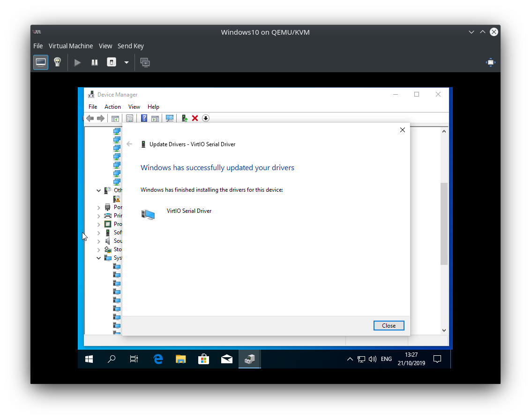The height and width of the screenshot is (420, 531).
Task: Click the Show/Hide Action Pane toolbar icon
Action: pos(155,118)
